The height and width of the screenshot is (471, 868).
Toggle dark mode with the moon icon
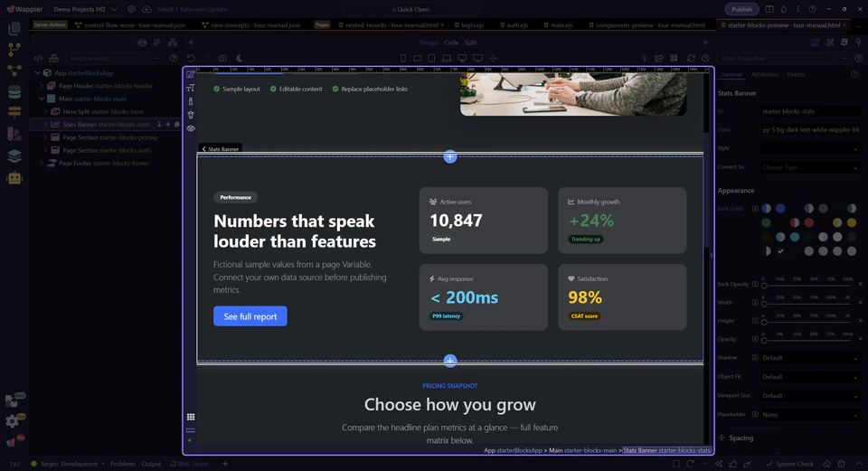pos(239,58)
